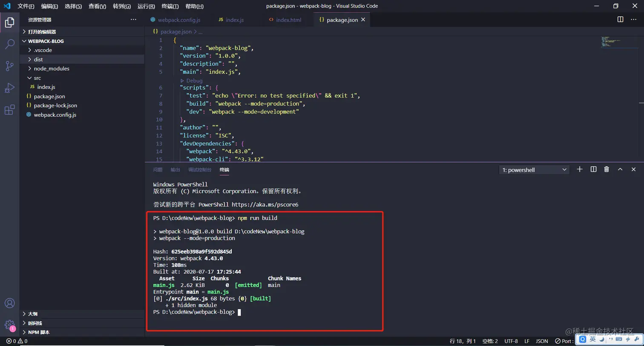Create a new terminal with the plus icon
This screenshot has width=644, height=346.
(579, 169)
